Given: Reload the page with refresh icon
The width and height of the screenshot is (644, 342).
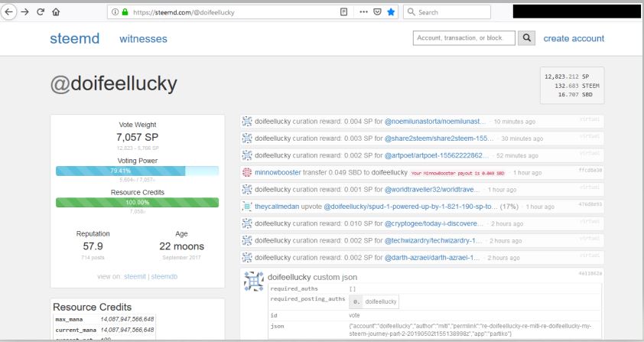Looking at the screenshot, I should (x=41, y=12).
